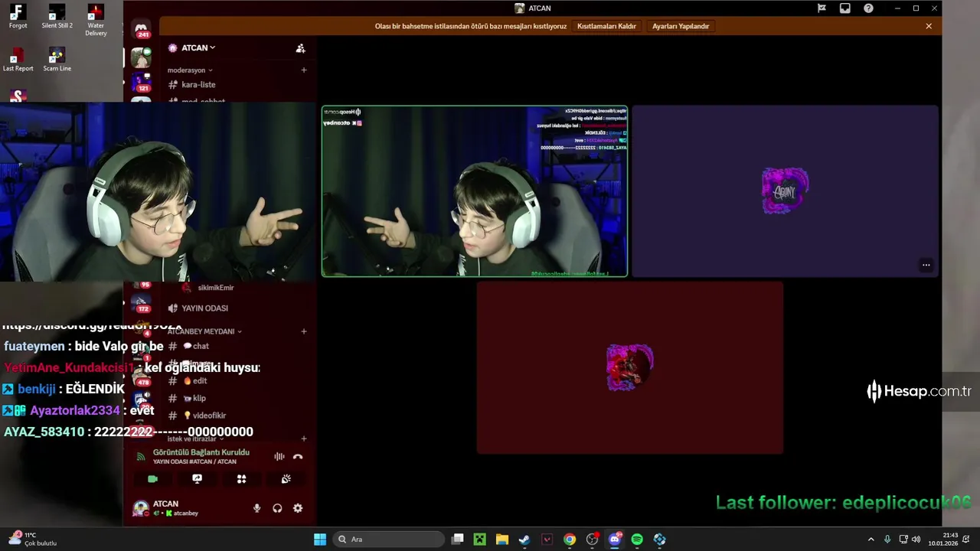Collapse the ATCANBEY MEYDANI category
This screenshot has height=551, width=980.
[x=204, y=331]
